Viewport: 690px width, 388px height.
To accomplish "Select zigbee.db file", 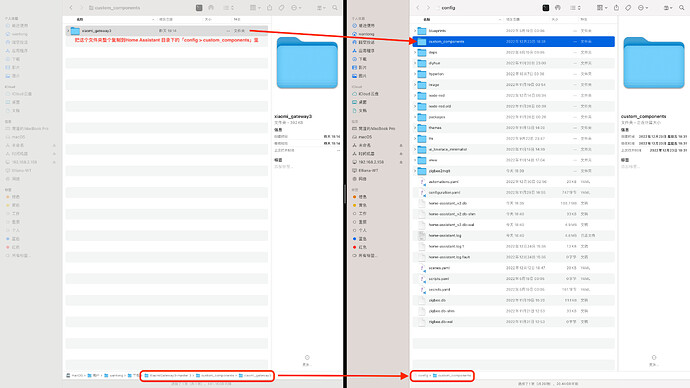I will click(514, 300).
